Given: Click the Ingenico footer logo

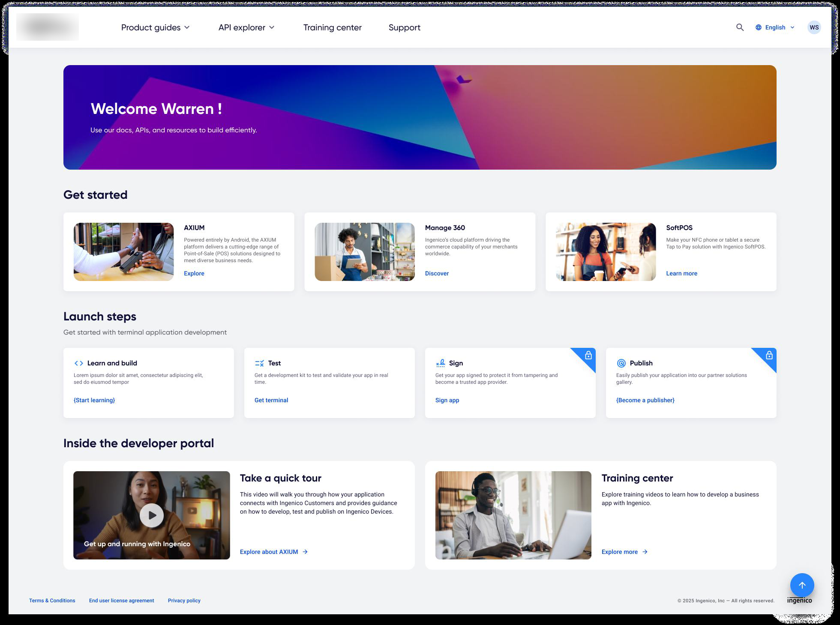Looking at the screenshot, I should (799, 601).
